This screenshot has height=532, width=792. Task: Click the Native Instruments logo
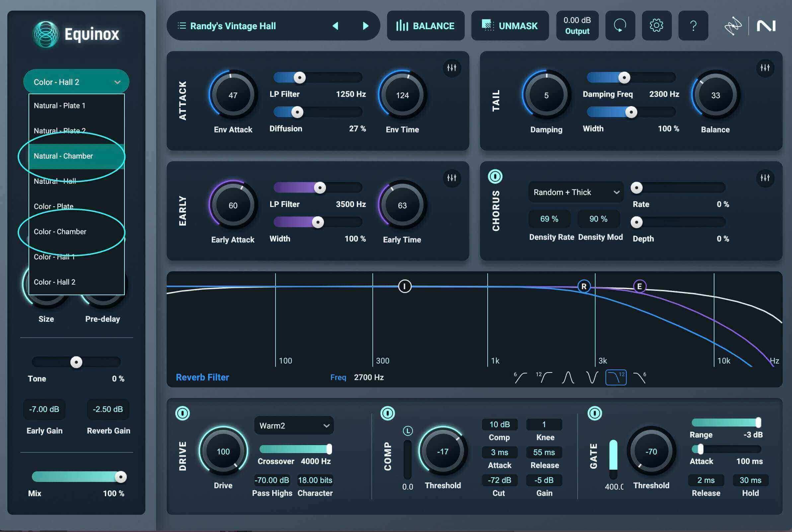766,26
